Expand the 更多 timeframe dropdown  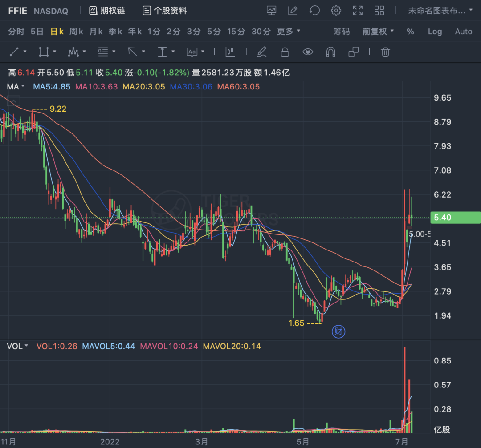coord(288,31)
